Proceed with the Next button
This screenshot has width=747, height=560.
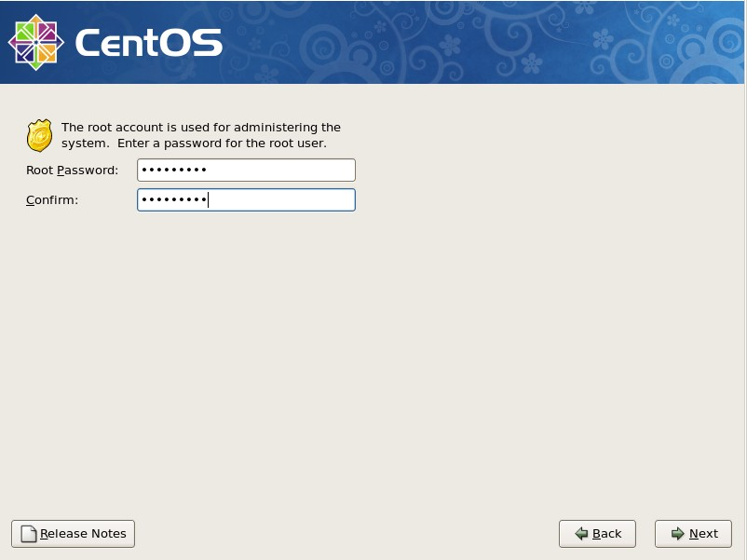[x=693, y=534]
